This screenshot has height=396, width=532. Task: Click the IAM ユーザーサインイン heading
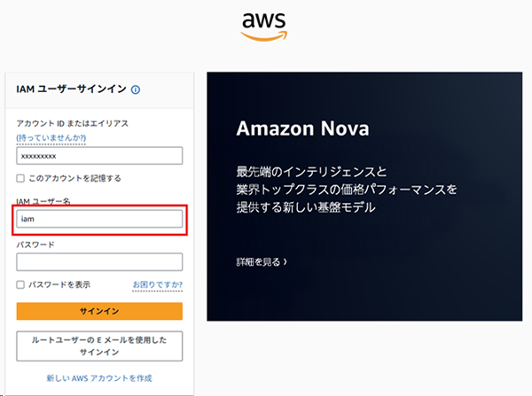[71, 89]
